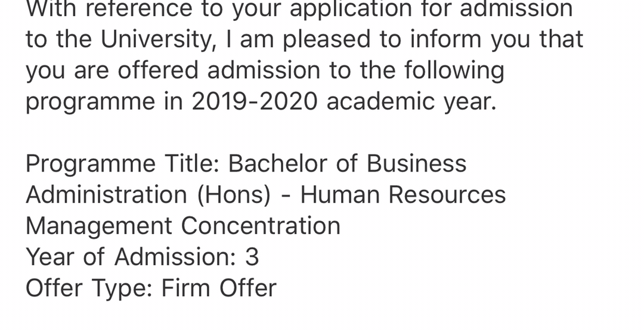Select the "2019-2020" academic year text
Viewport: 644px width, 330px height.
[x=255, y=101]
